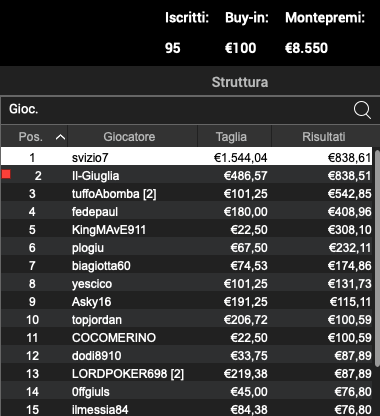Click the plogiu player entry
The width and height of the screenshot is (380, 416).
[187, 248]
